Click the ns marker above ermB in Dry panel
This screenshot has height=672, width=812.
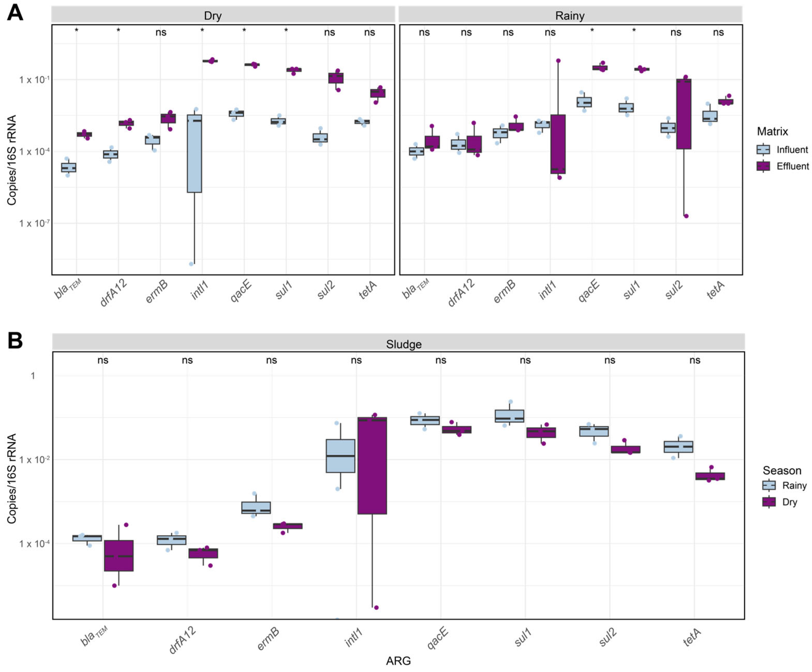click(161, 32)
